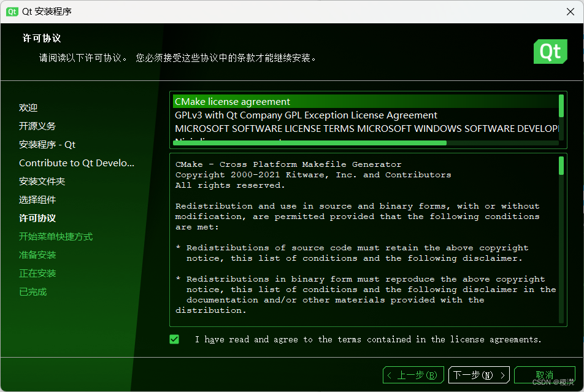
Task: Click the large green Qt logo
Action: 550,52
